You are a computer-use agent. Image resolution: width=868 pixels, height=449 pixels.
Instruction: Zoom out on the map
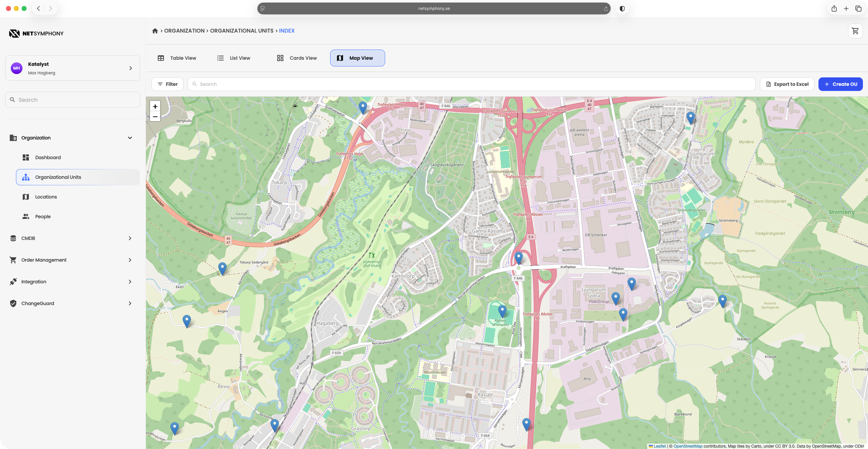[155, 117]
